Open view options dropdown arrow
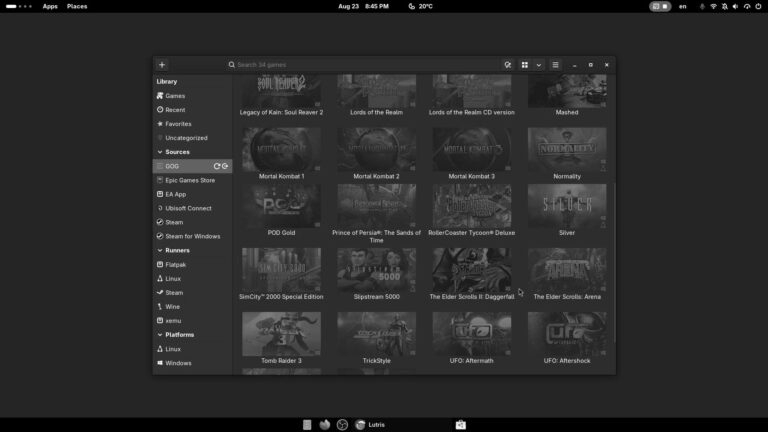The image size is (768, 432). tap(539, 65)
